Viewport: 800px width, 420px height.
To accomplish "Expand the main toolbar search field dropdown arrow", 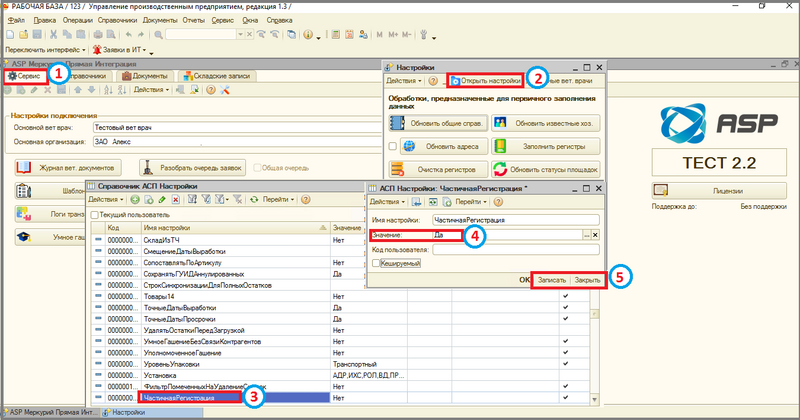I will point(240,35).
